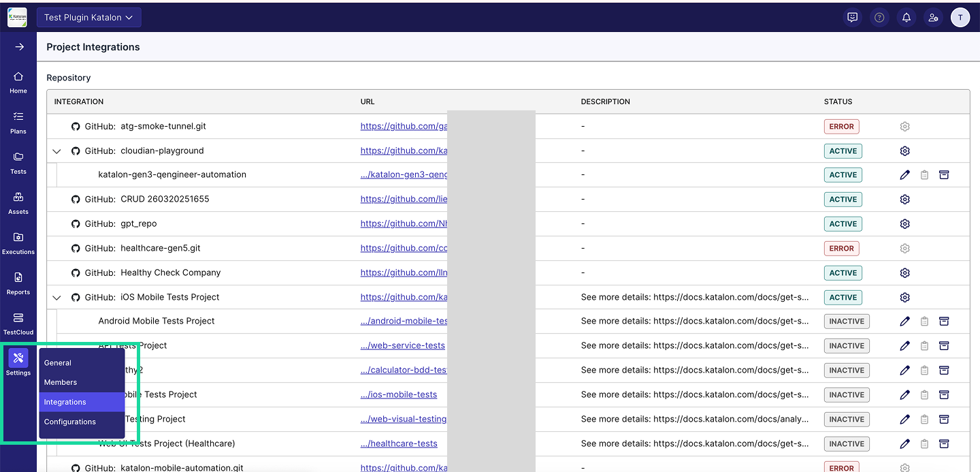Viewport: 980px width, 472px height.
Task: Open the user management icon in the header
Action: [x=933, y=18]
